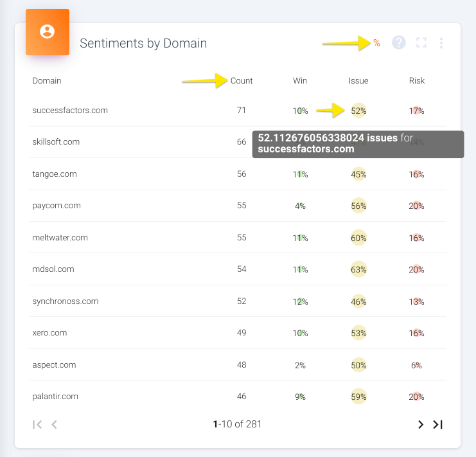Image resolution: width=476 pixels, height=457 pixels.
Task: Toggle the percent display icon
Action: pos(376,43)
